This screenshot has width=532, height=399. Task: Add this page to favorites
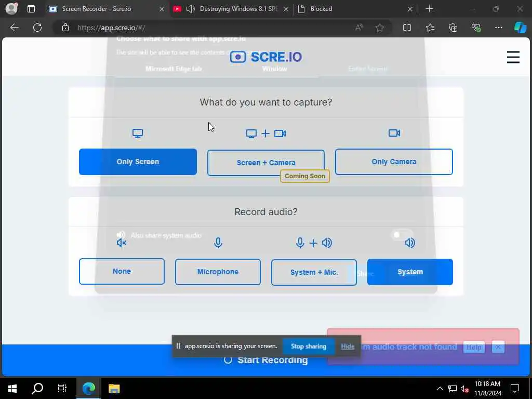(x=380, y=28)
